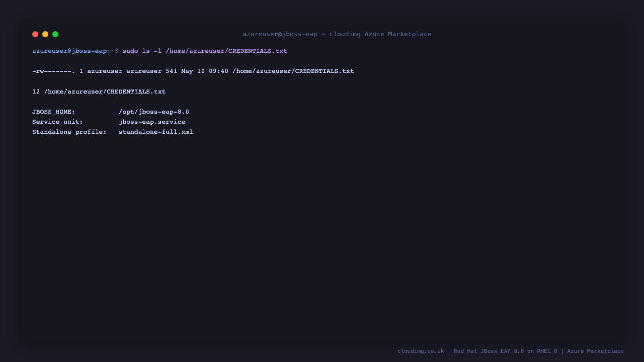The height and width of the screenshot is (362, 644).
Task: Click the terminal title 'azureuser@jboss-eap ~ cloudimg Azure Marketplace'
Action: [x=337, y=34]
